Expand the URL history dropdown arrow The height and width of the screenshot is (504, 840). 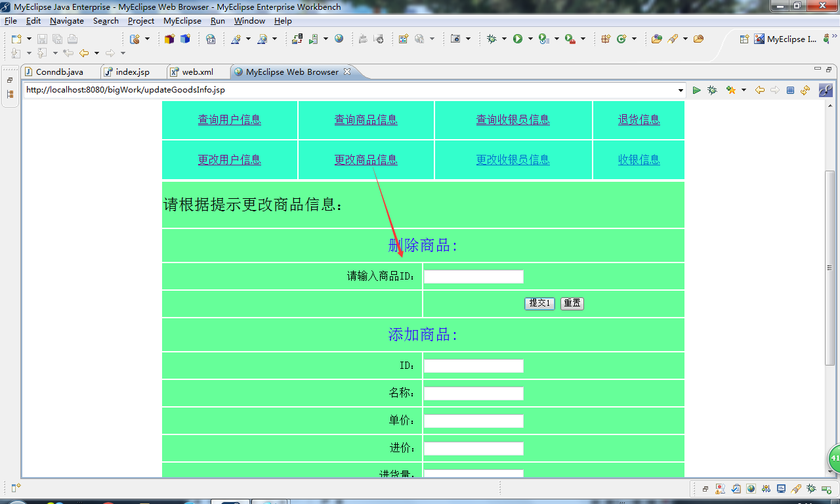pos(681,91)
